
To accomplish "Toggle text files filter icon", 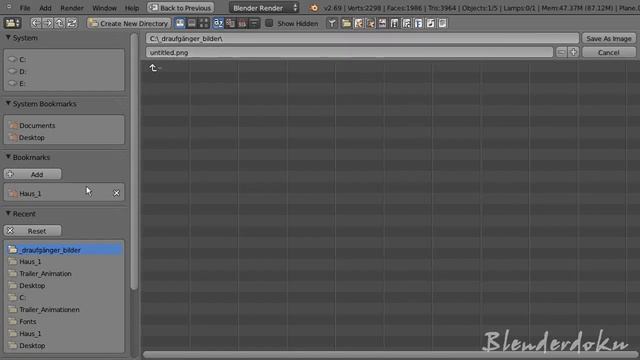I will point(442,23).
